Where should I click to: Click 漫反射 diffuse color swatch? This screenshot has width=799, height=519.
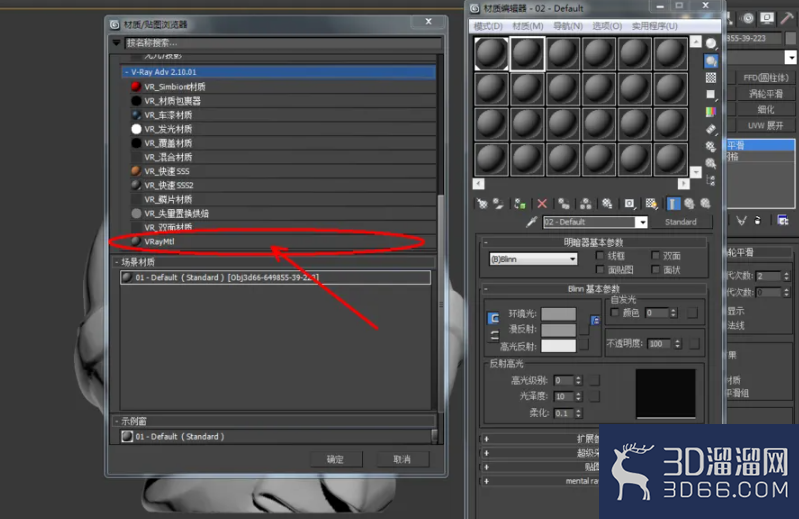coord(558,330)
